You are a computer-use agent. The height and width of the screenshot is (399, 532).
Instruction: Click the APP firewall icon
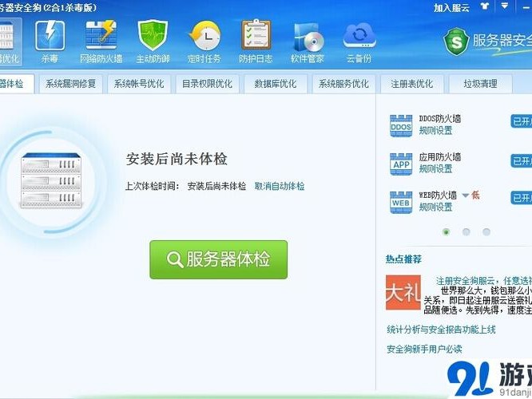(x=401, y=164)
